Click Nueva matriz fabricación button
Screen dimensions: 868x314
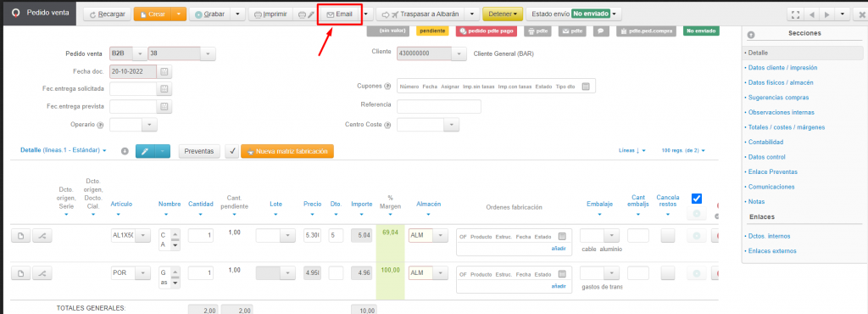[x=287, y=150]
